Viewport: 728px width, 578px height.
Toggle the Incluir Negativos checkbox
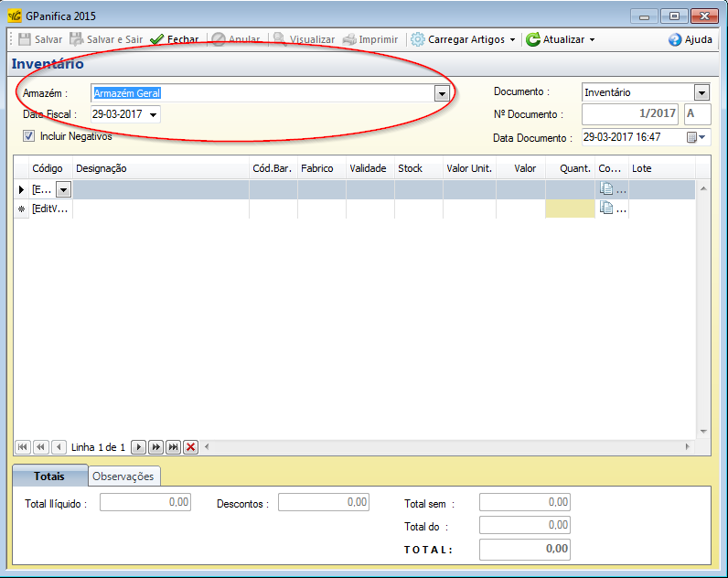[x=29, y=136]
